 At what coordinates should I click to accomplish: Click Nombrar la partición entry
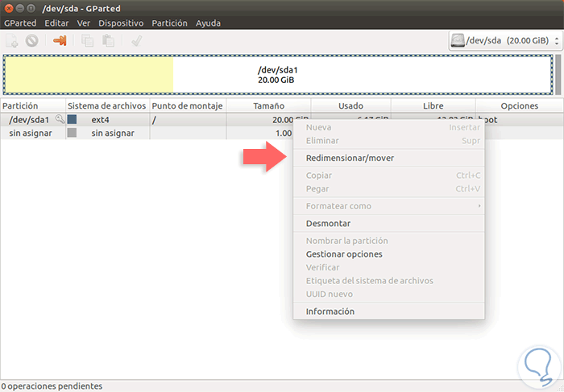click(x=389, y=241)
